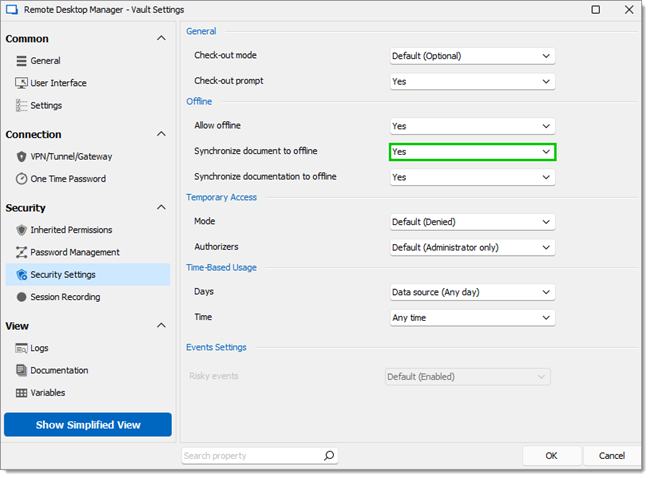
Task: Click the Security Settings shield icon
Action: [x=22, y=275]
